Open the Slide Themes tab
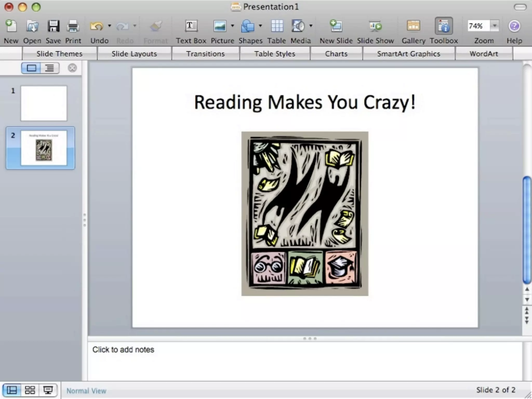This screenshot has width=532, height=399. [59, 54]
